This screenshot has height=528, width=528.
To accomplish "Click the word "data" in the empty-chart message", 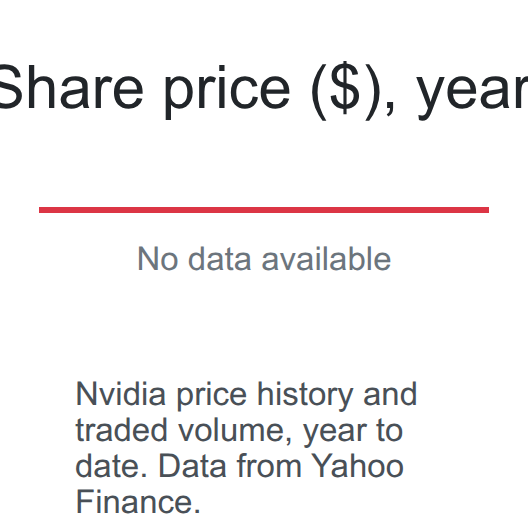I will (x=220, y=259).
